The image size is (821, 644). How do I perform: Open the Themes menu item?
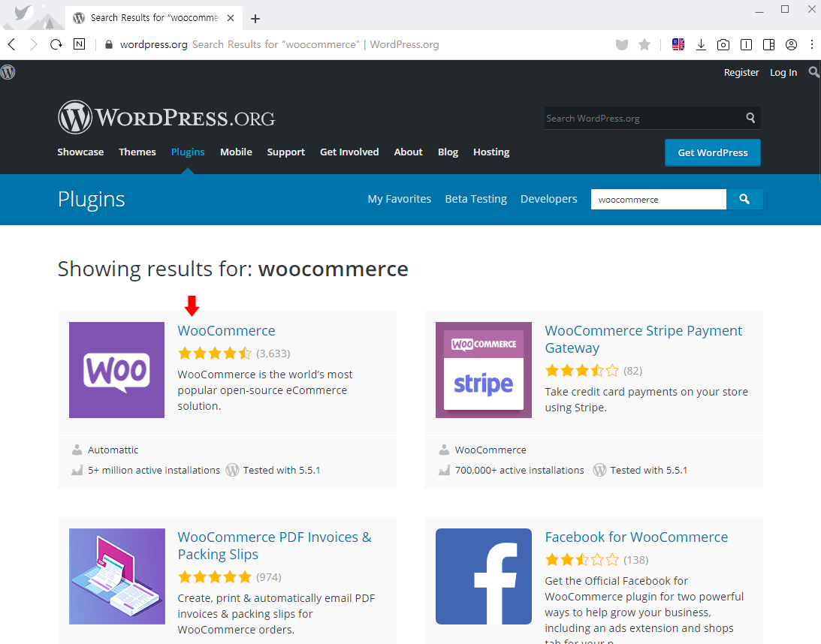[137, 152]
